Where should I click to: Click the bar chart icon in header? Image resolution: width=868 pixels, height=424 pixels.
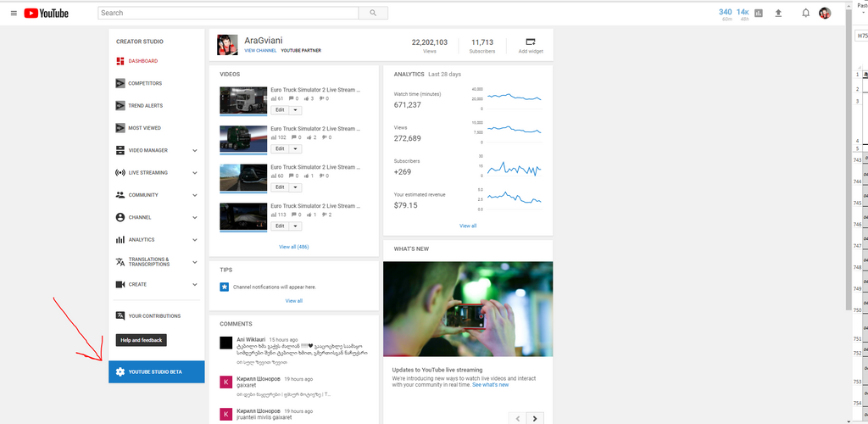tap(759, 14)
